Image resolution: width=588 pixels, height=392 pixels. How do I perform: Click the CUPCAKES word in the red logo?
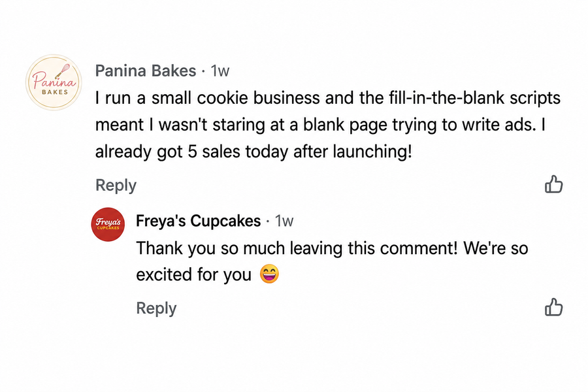pyautogui.click(x=108, y=228)
